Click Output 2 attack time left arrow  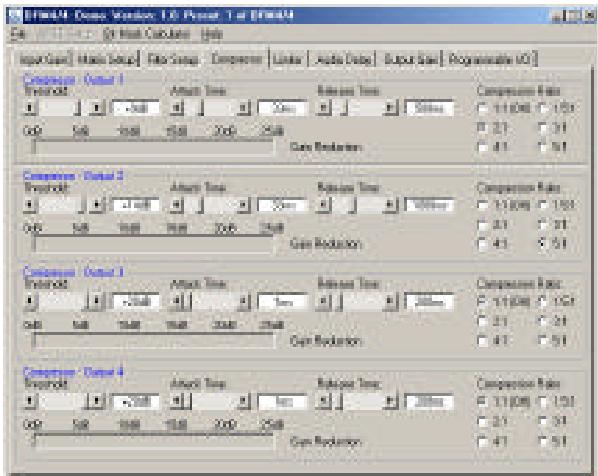[177, 205]
